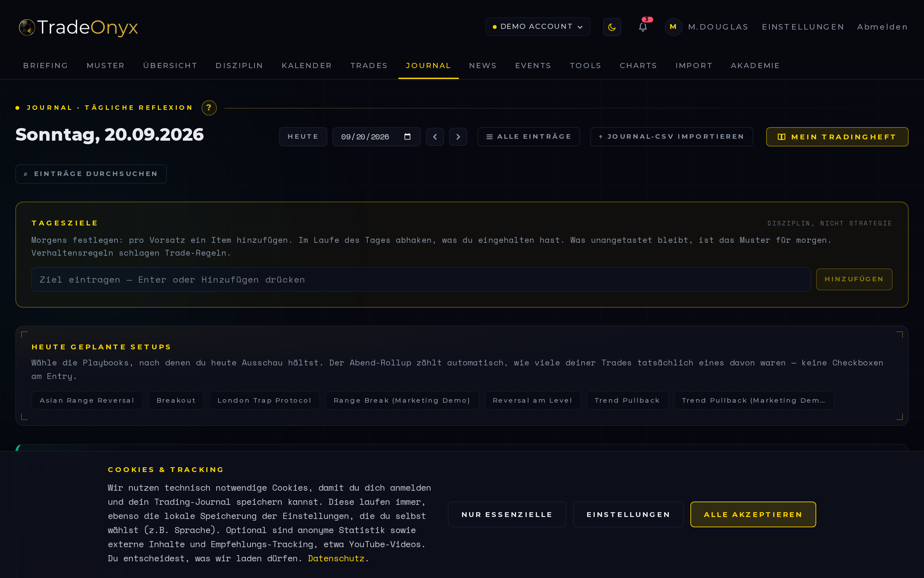924x578 pixels.
Task: Toggle Range Break (Marketing Demo) chip
Action: [x=402, y=400]
